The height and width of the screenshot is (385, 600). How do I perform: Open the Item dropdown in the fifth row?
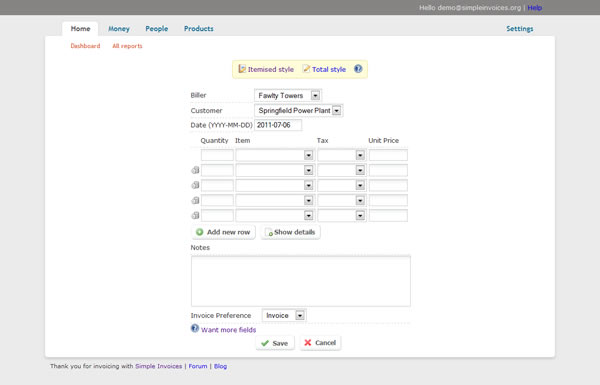(275, 215)
